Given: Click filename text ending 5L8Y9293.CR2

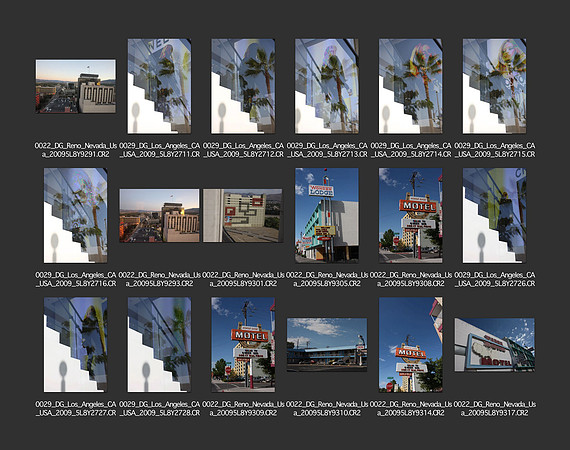Looking at the screenshot, I should (x=159, y=279).
